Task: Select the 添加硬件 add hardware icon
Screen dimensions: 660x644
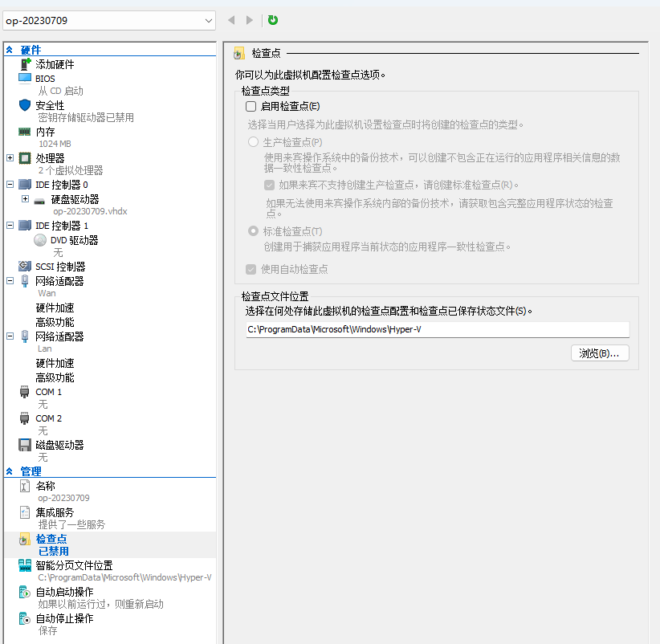Action: click(x=25, y=64)
